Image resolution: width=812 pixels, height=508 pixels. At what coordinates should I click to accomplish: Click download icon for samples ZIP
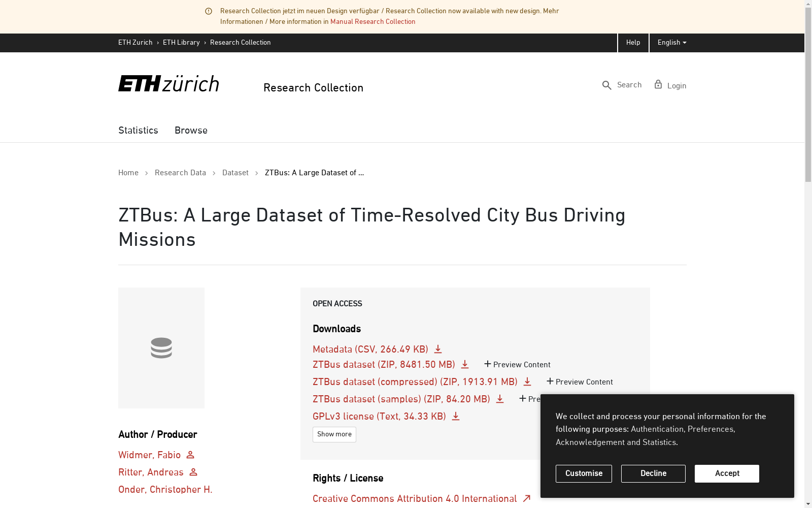point(500,399)
